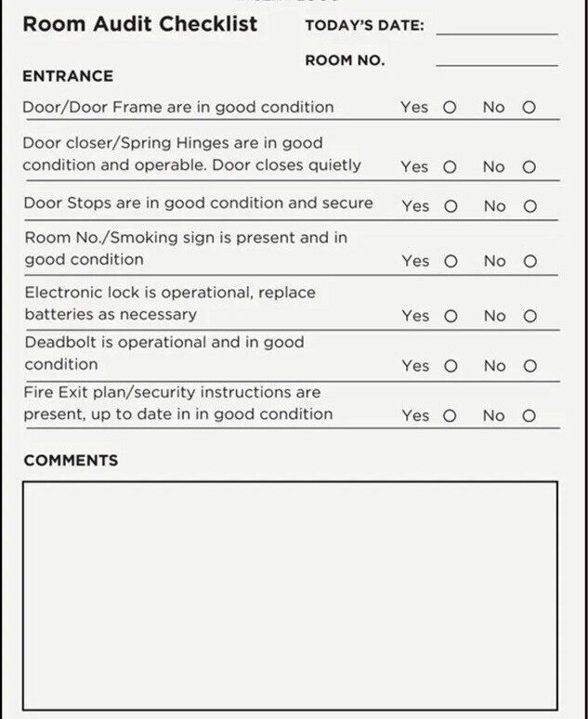This screenshot has height=719, width=588.
Task: Mark No for Door closer/Spring Hinges
Action: [529, 167]
